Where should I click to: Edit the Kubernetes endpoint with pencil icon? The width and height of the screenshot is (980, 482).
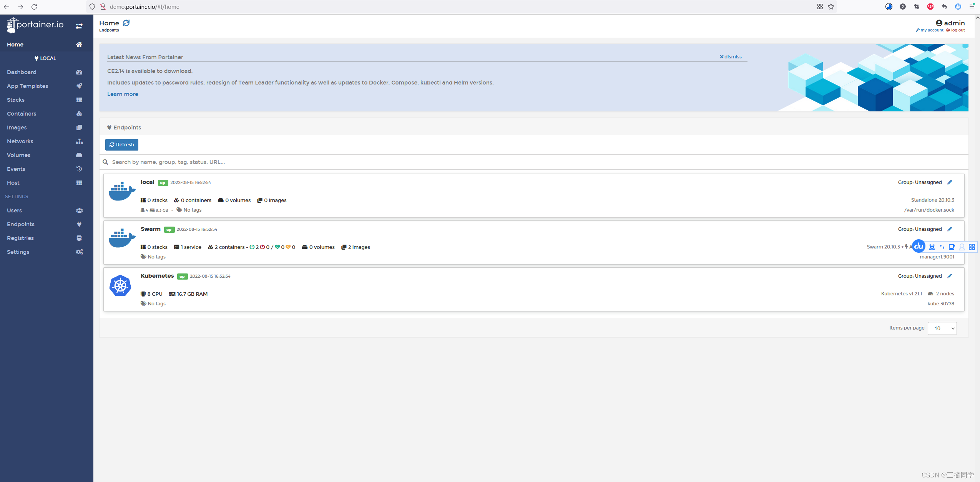(950, 276)
